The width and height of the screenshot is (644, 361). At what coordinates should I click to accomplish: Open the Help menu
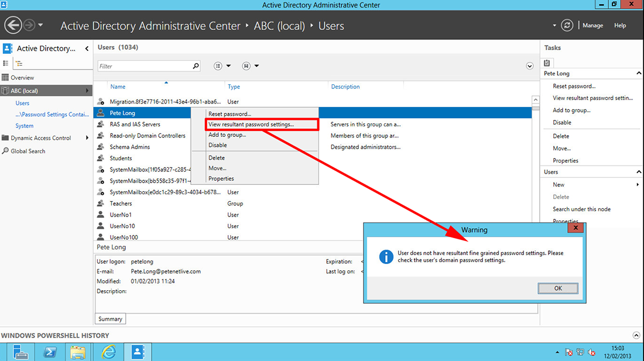620,25
